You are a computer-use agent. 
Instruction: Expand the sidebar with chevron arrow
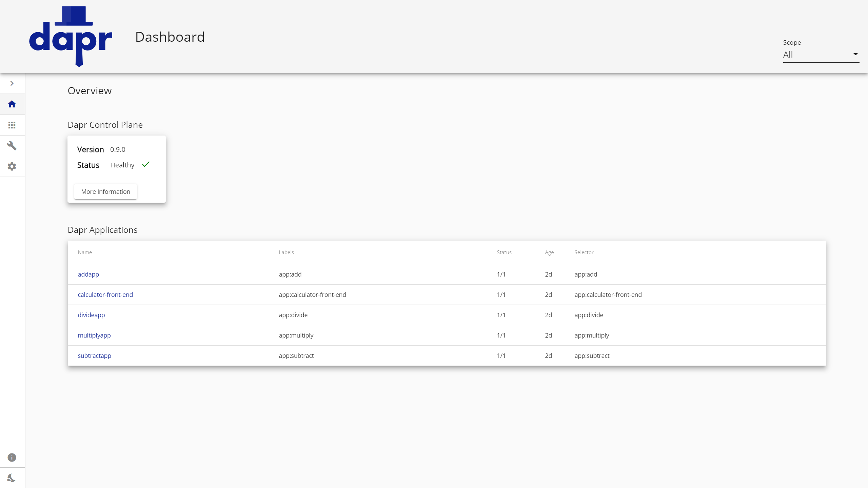click(12, 83)
